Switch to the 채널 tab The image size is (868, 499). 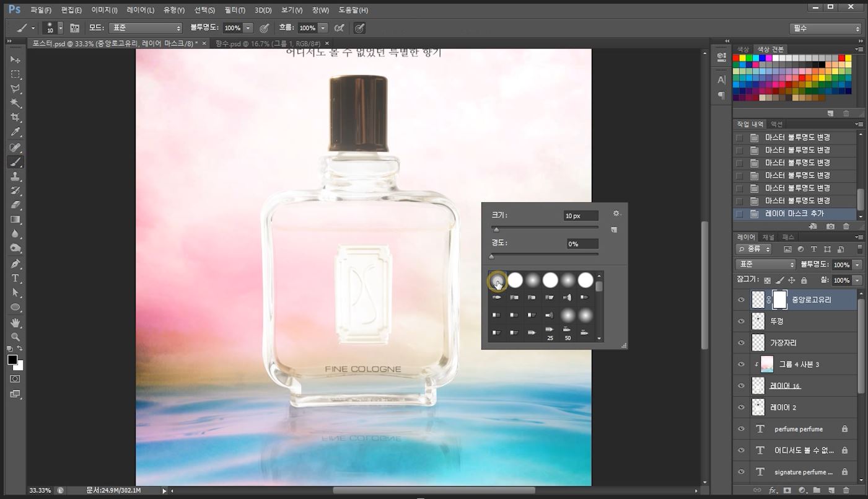click(x=768, y=237)
